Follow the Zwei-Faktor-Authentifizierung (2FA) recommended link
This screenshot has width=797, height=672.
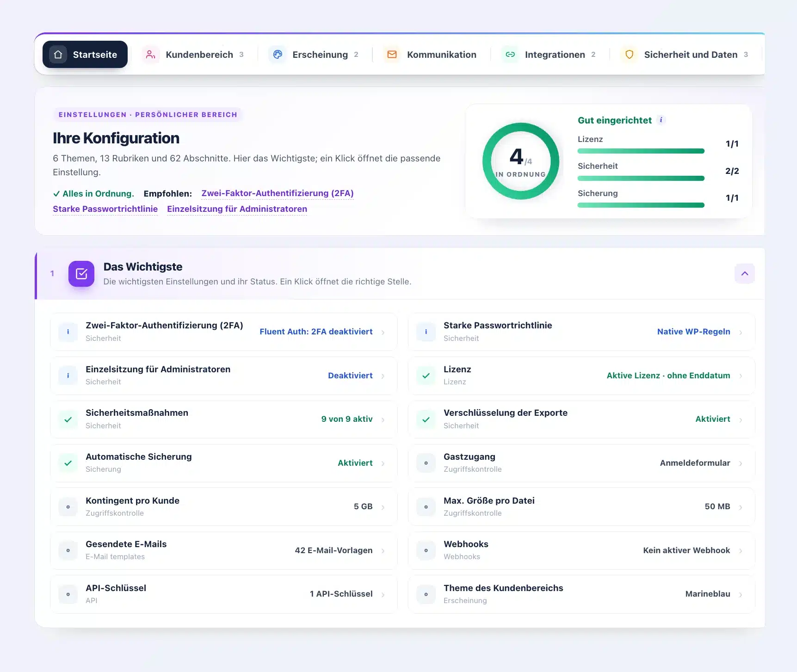(x=278, y=193)
